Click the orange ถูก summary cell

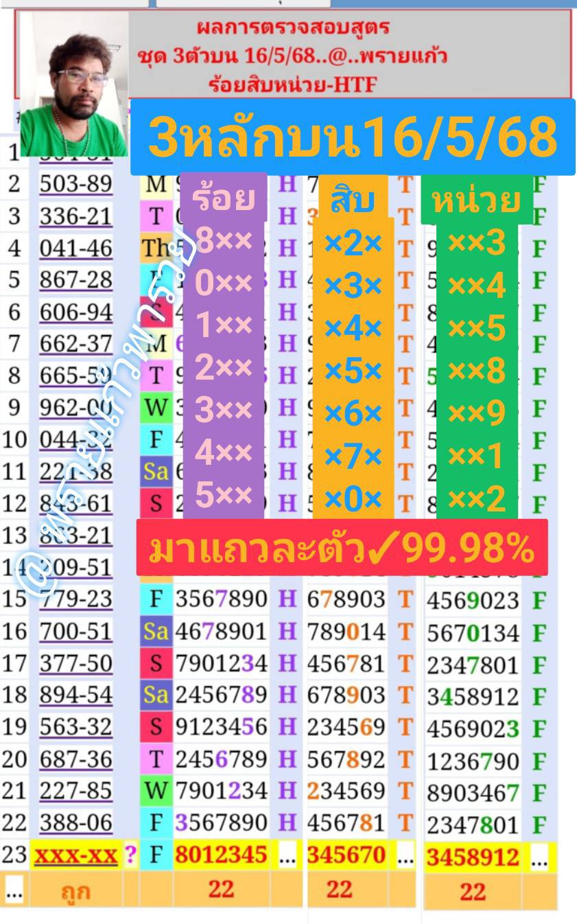(x=75, y=890)
